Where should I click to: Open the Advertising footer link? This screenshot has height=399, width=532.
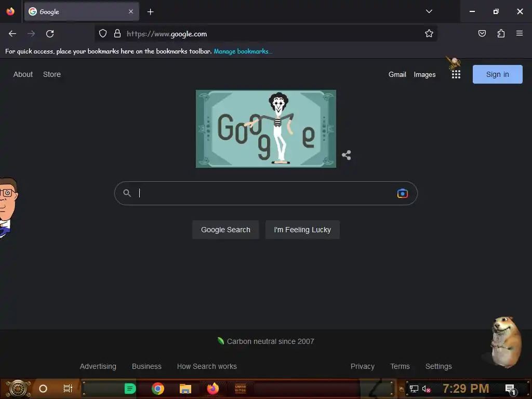point(98,366)
